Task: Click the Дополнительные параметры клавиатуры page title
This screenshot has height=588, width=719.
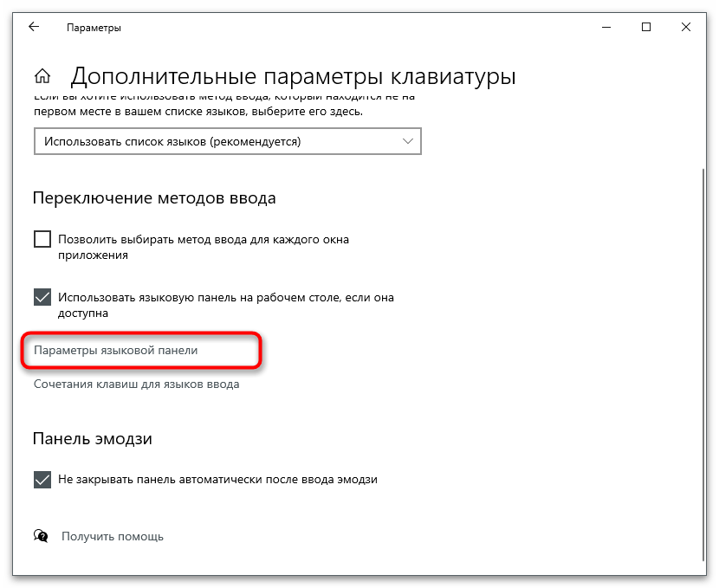Action: coord(293,76)
